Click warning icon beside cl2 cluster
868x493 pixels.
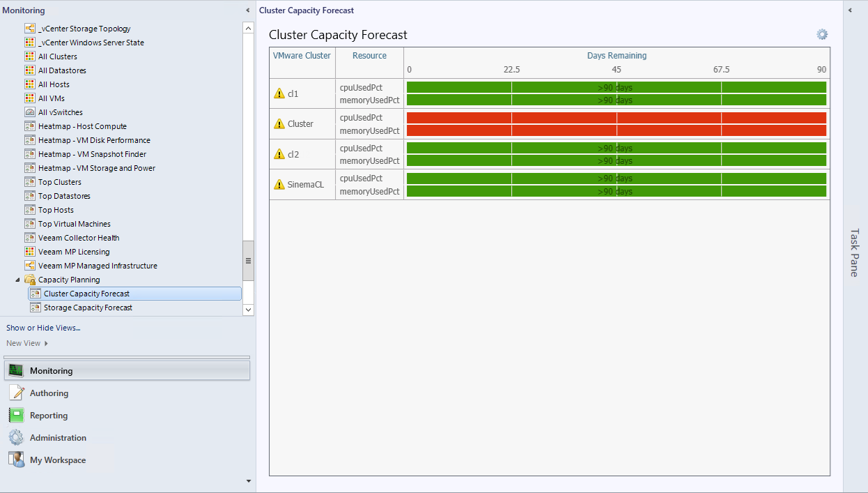pyautogui.click(x=279, y=154)
